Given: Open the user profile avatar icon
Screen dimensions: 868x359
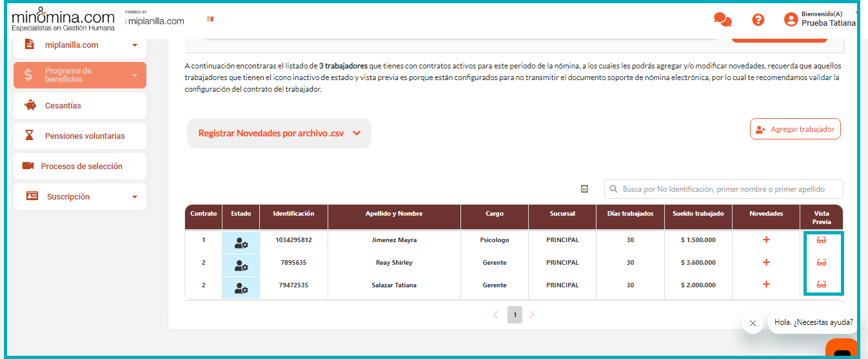Looking at the screenshot, I should [791, 19].
